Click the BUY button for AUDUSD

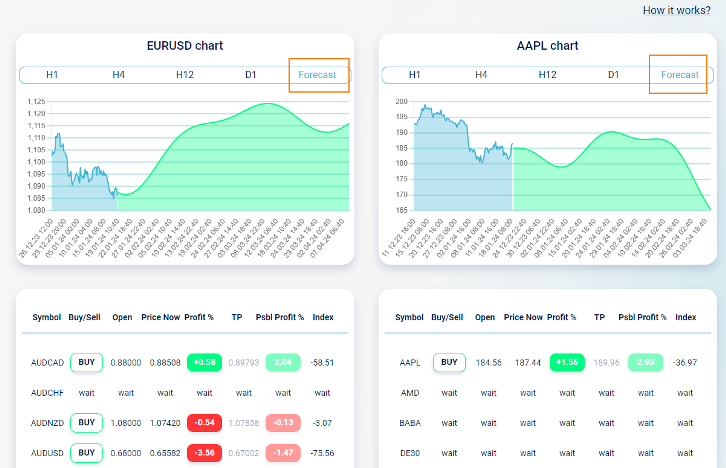(x=86, y=453)
